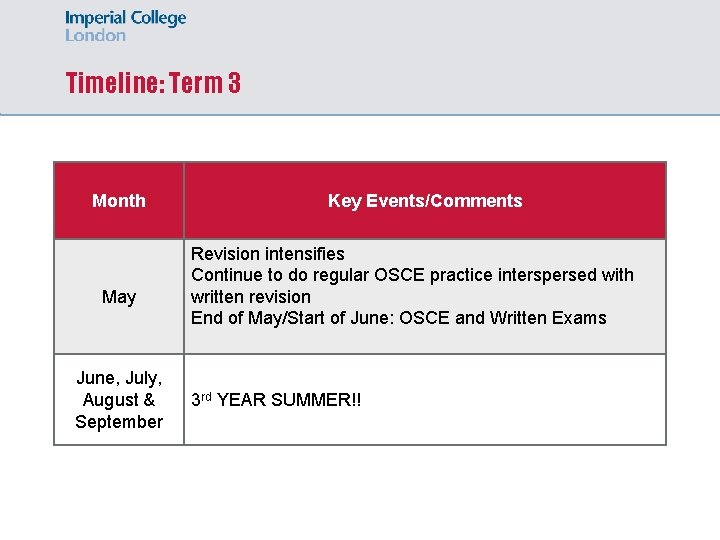The image size is (720, 540).
Task: Click the "June, July," text line
Action: (x=119, y=378)
